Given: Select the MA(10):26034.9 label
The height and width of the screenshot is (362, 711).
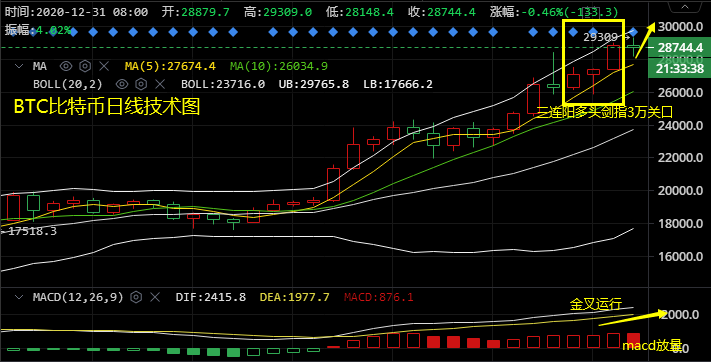Looking at the screenshot, I should coord(278,66).
